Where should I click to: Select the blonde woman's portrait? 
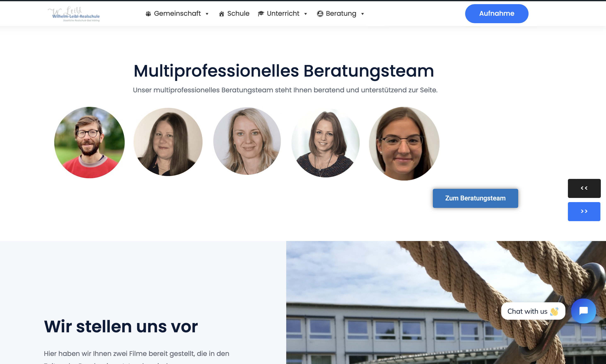[x=247, y=141]
